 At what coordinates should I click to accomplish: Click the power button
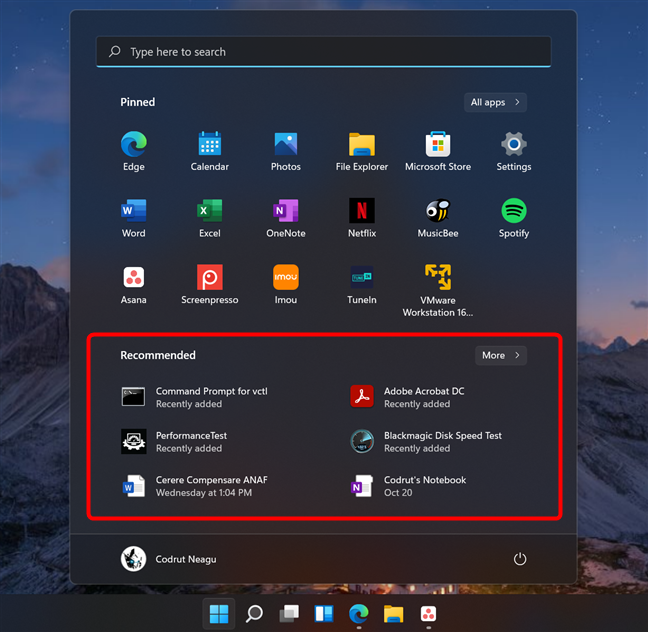[x=519, y=559]
